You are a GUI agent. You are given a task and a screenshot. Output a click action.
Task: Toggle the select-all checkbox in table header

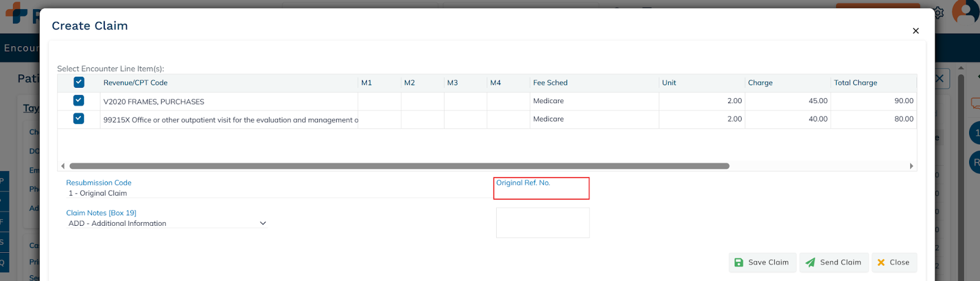pos(79,82)
